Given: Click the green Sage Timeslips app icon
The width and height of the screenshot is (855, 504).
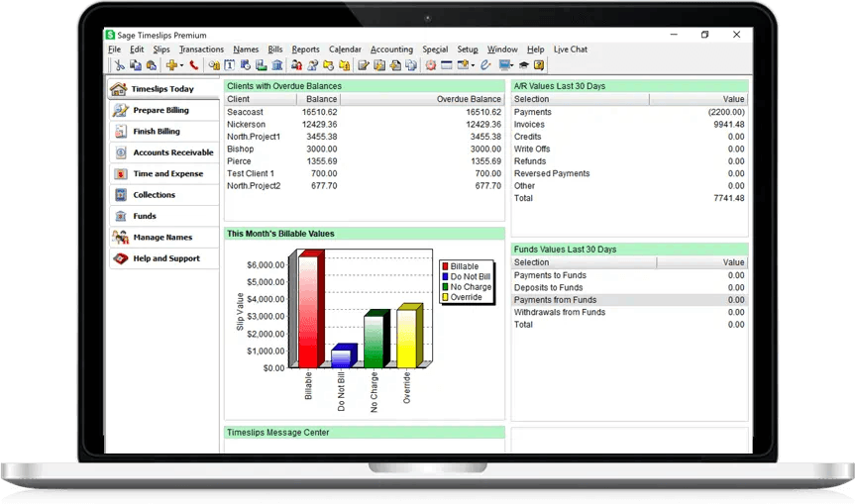Looking at the screenshot, I should pos(110,35).
